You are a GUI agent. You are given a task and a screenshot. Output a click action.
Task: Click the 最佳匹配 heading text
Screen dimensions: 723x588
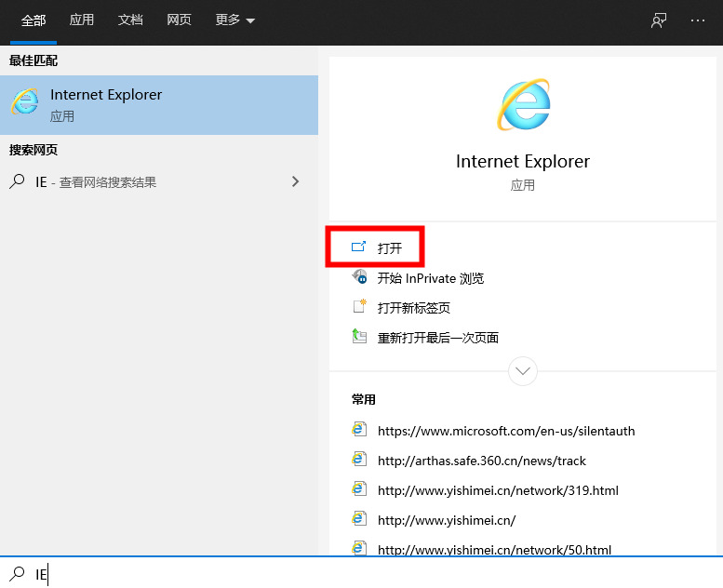click(x=33, y=60)
